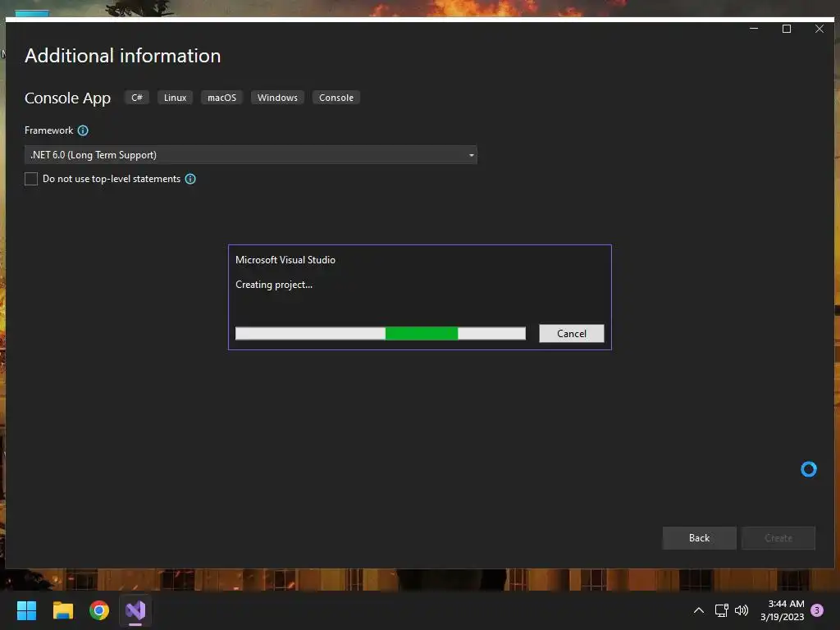This screenshot has width=840, height=630.
Task: Launch Google Chrome from taskbar
Action: pyautogui.click(x=99, y=610)
